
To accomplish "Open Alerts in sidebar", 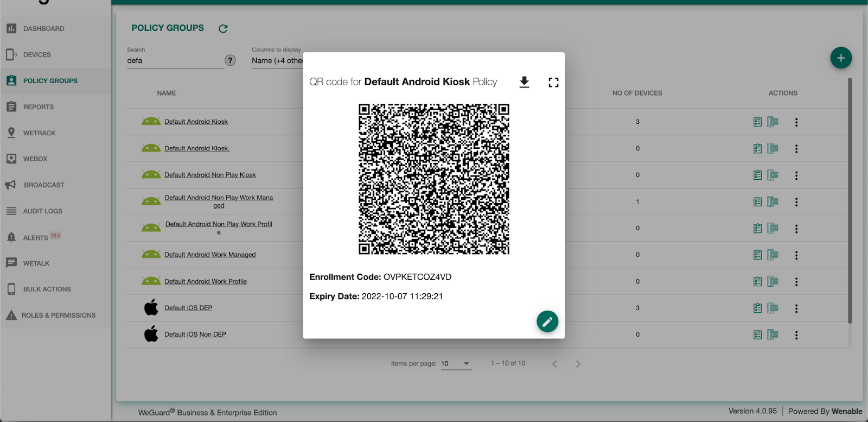I will pyautogui.click(x=55, y=237).
